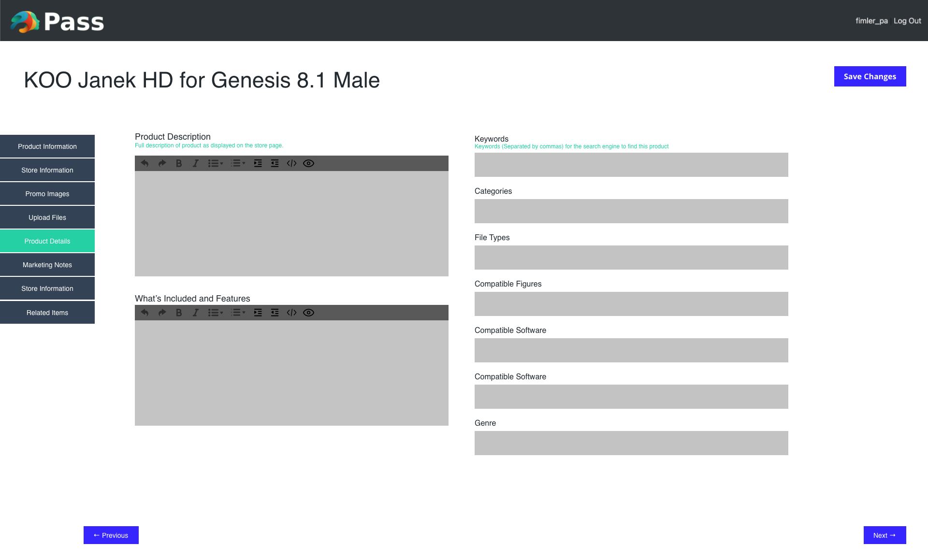Toggle preview eye in What's Included editor
This screenshot has height=560, width=928.
click(308, 313)
